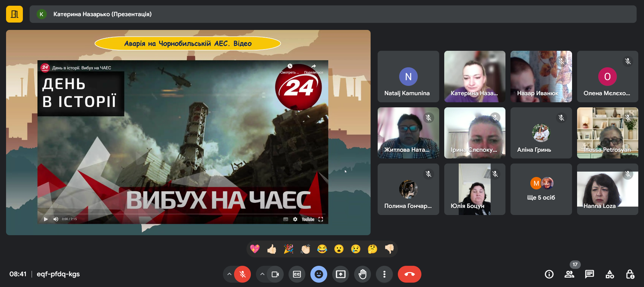Unmute the microphone

(242, 274)
